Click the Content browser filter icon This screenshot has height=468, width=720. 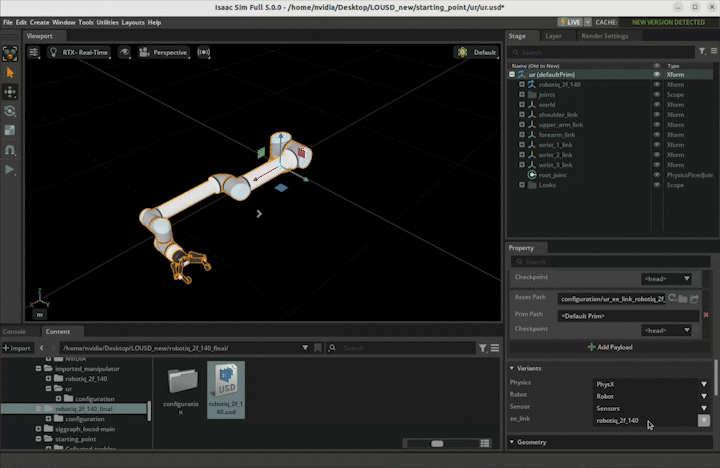pos(482,348)
